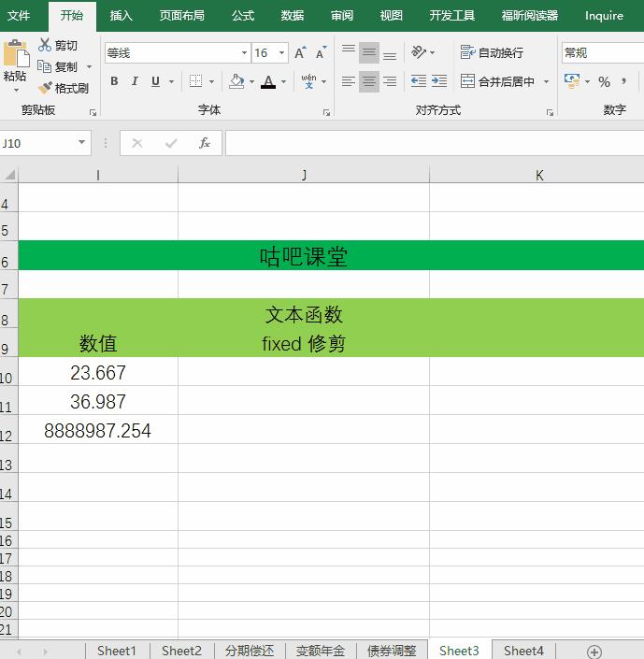Screen dimensions: 644x659
Task: Increase indent of cell content
Action: [439, 80]
